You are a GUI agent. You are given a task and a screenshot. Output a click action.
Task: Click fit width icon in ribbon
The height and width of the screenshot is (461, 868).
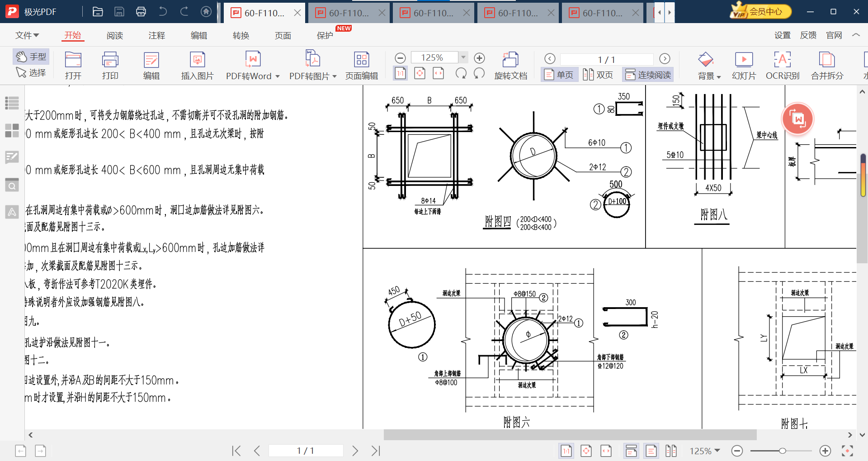(x=439, y=73)
